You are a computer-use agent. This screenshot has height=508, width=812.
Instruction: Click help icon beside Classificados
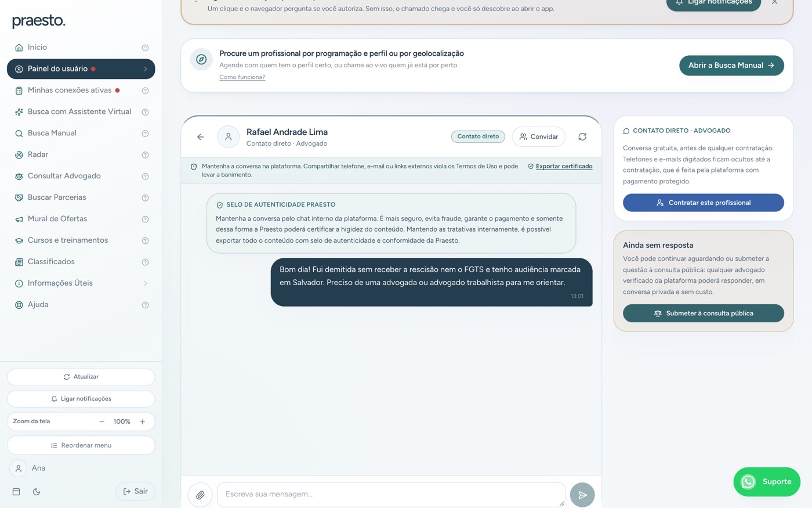[x=146, y=262]
